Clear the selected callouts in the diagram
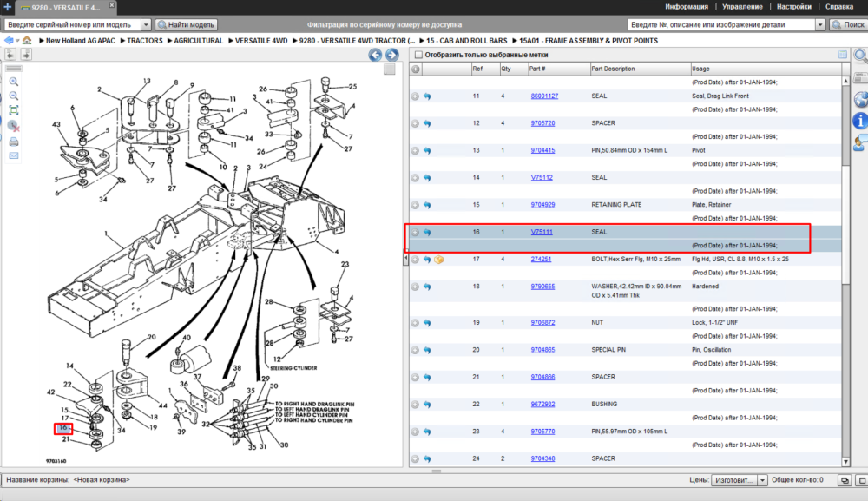868x501 pixels. point(14,126)
